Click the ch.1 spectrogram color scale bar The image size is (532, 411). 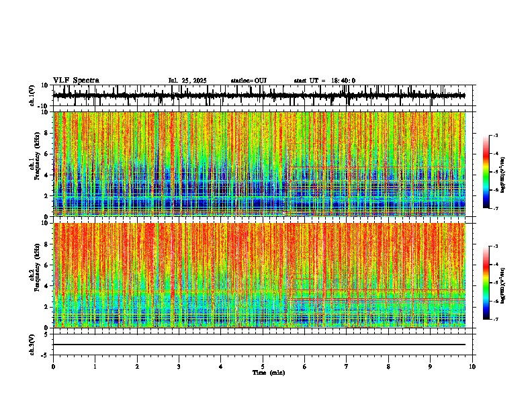486,172
